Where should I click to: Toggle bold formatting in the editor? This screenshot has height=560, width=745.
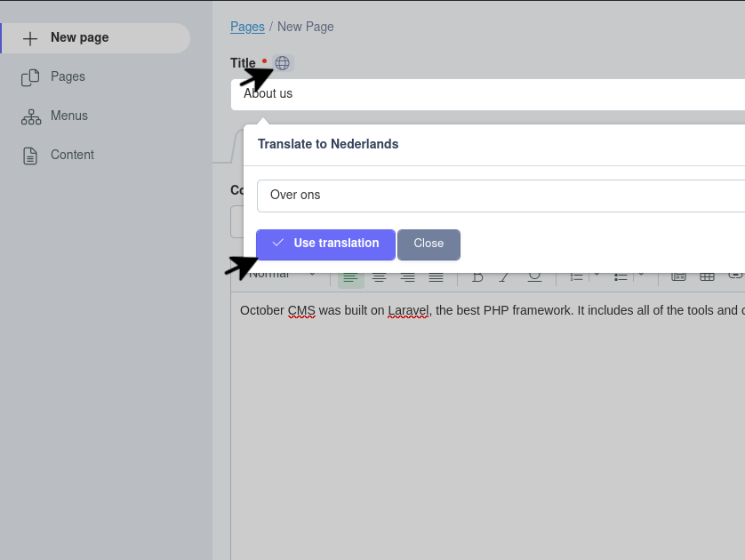coord(477,277)
